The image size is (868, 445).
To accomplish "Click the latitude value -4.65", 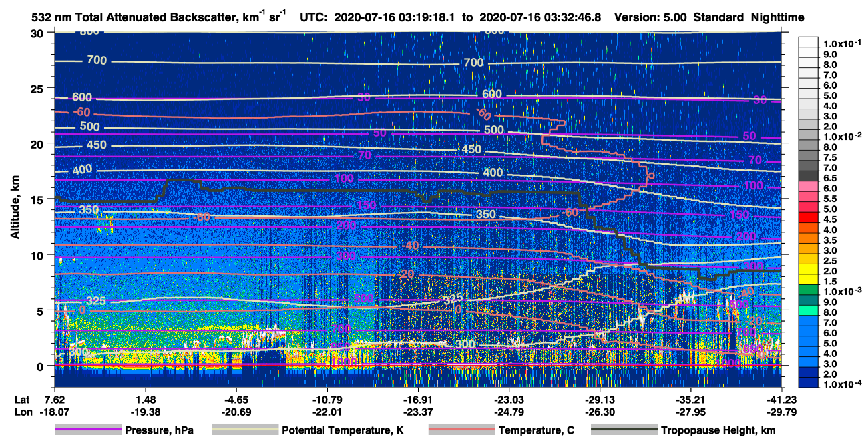I will click(236, 400).
